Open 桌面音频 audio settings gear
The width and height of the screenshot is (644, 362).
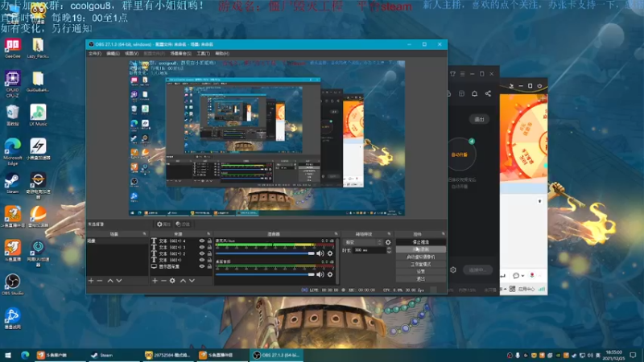point(330,274)
